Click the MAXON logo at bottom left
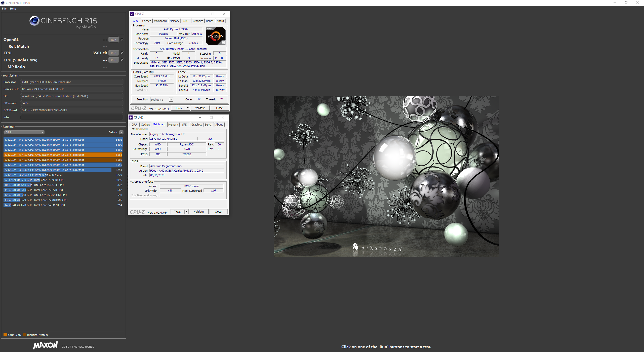 (x=46, y=345)
